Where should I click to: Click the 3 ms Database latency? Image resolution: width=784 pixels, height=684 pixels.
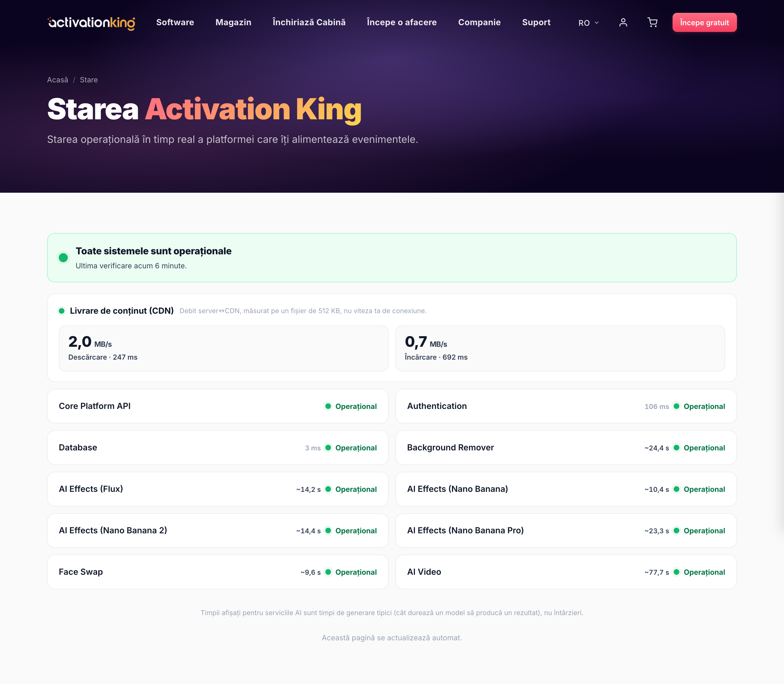point(313,448)
